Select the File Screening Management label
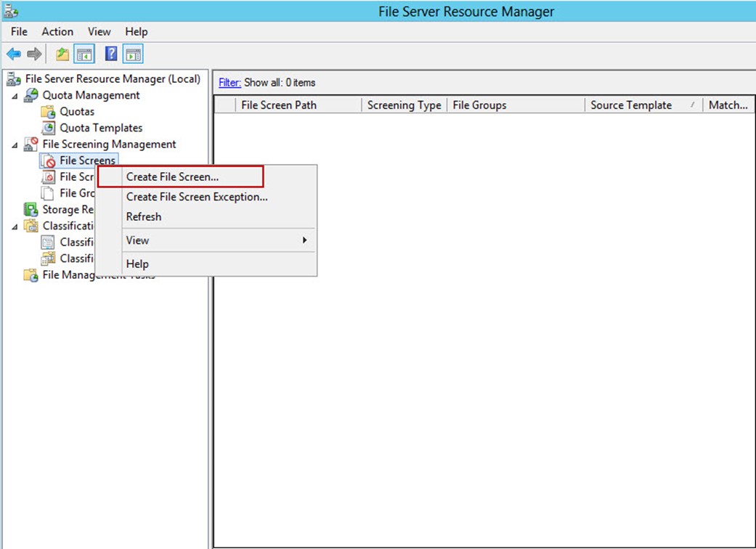Image resolution: width=756 pixels, height=549 pixels. click(110, 145)
